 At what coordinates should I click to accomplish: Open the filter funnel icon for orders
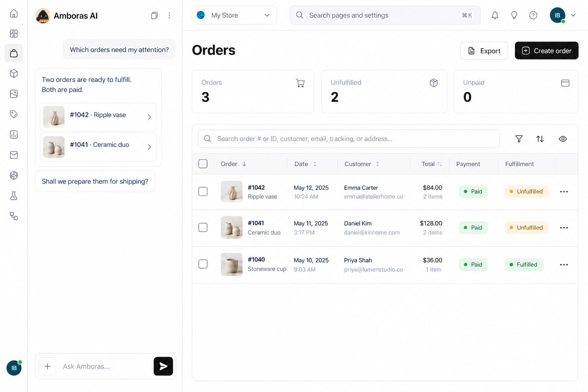click(x=519, y=139)
